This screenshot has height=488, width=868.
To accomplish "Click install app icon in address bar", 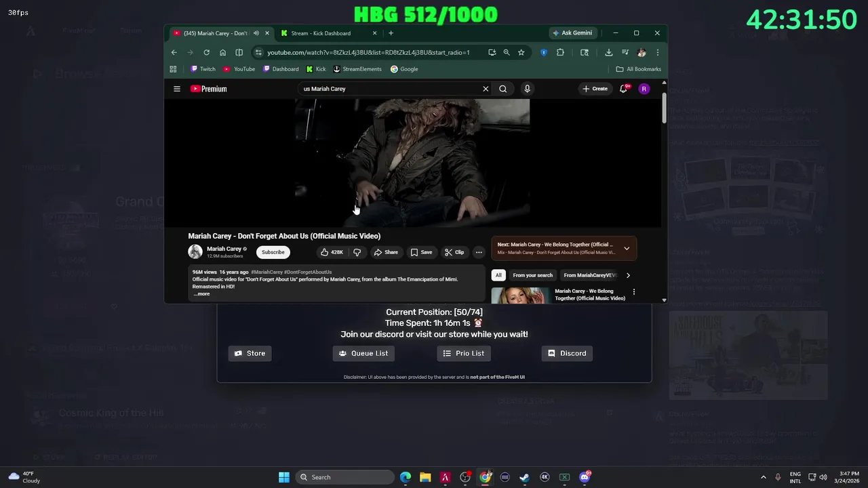I will click(492, 52).
